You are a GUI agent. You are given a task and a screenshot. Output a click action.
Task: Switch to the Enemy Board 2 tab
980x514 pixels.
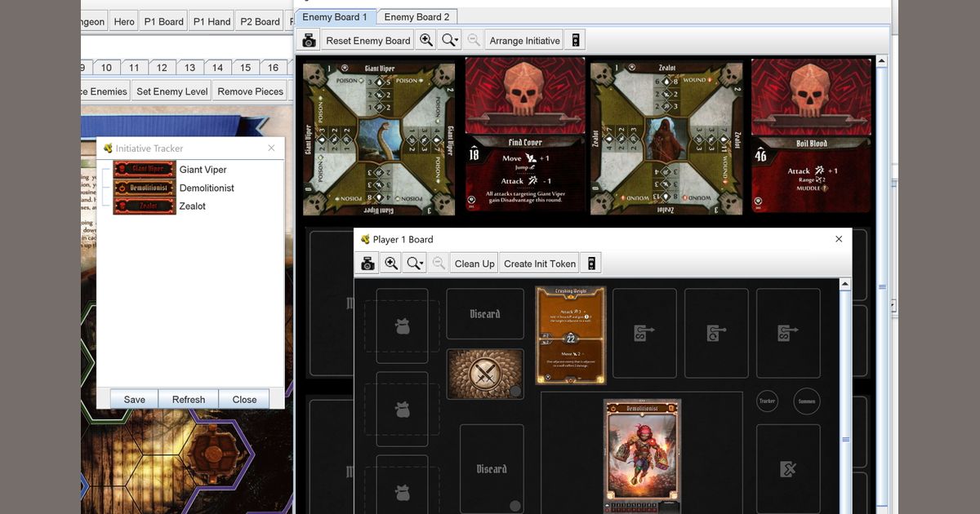417,16
